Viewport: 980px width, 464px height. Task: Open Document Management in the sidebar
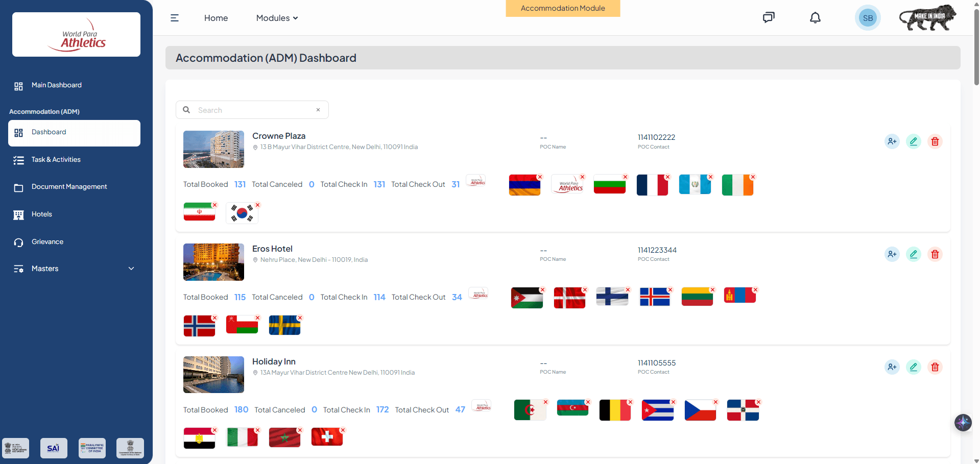point(69,187)
